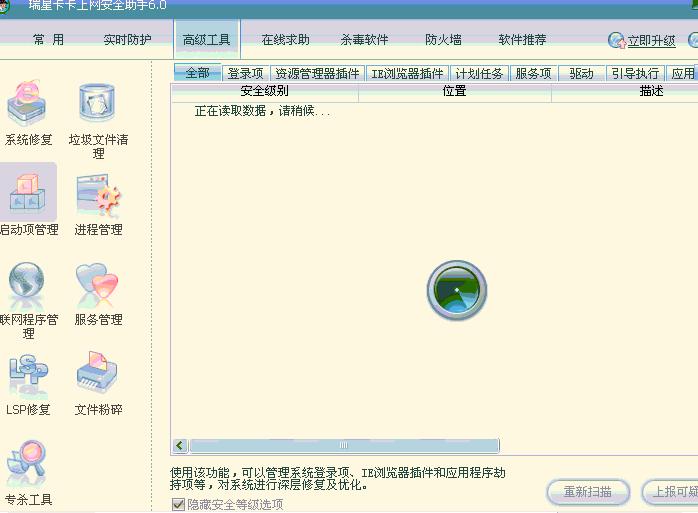Show the IE浏览器插件 sub-tab
Image resolution: width=698 pixels, height=513 pixels.
pos(407,73)
